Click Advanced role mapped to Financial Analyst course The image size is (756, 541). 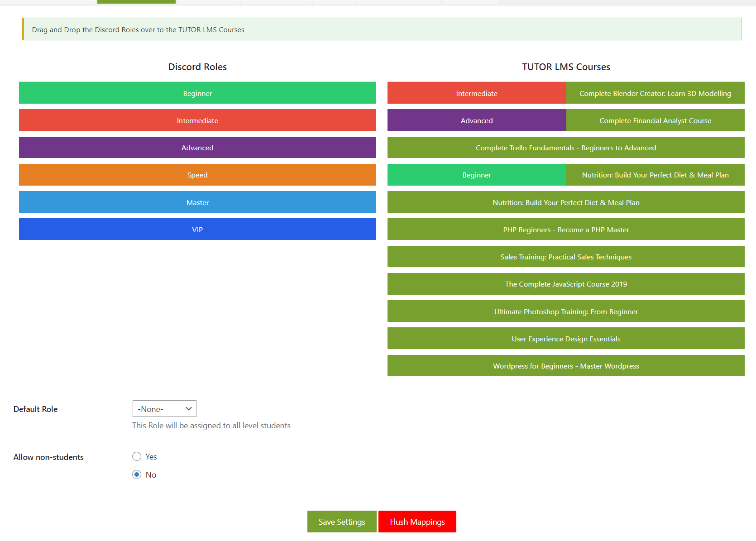click(476, 120)
